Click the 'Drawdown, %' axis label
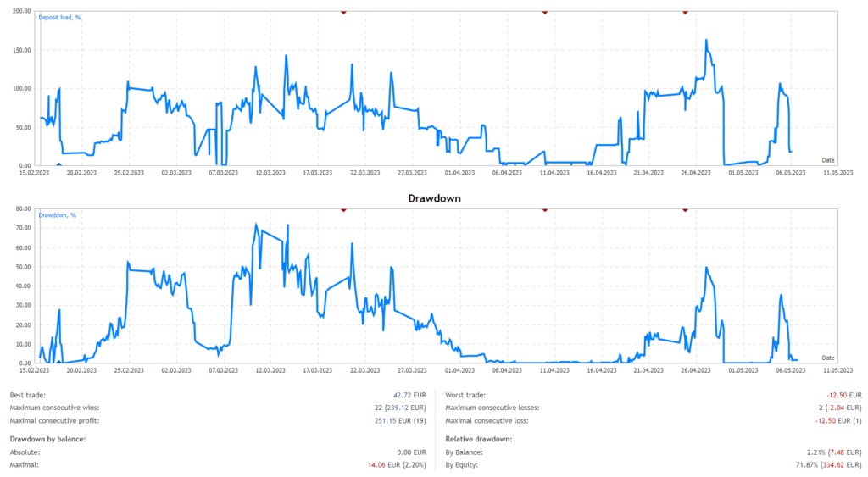The image size is (868, 477). pos(57,215)
